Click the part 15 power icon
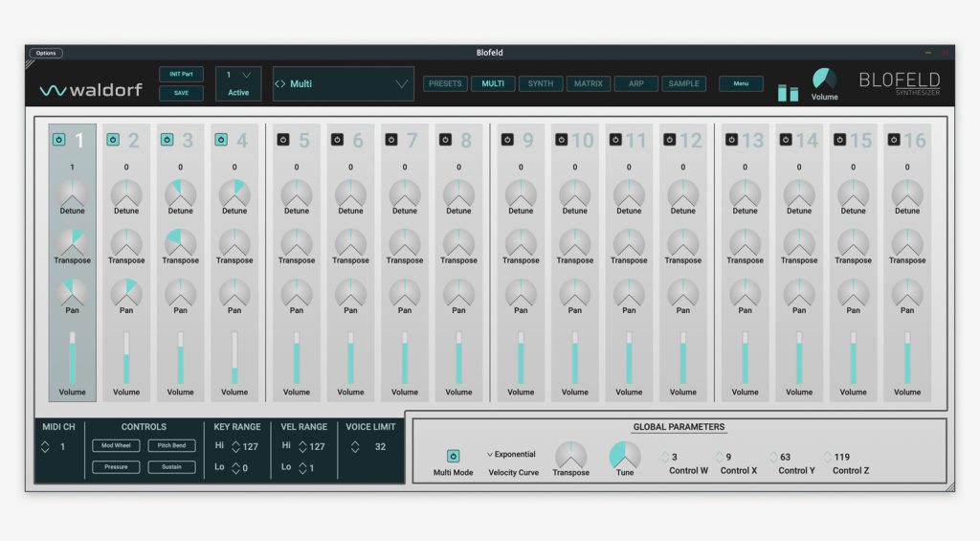 click(840, 140)
